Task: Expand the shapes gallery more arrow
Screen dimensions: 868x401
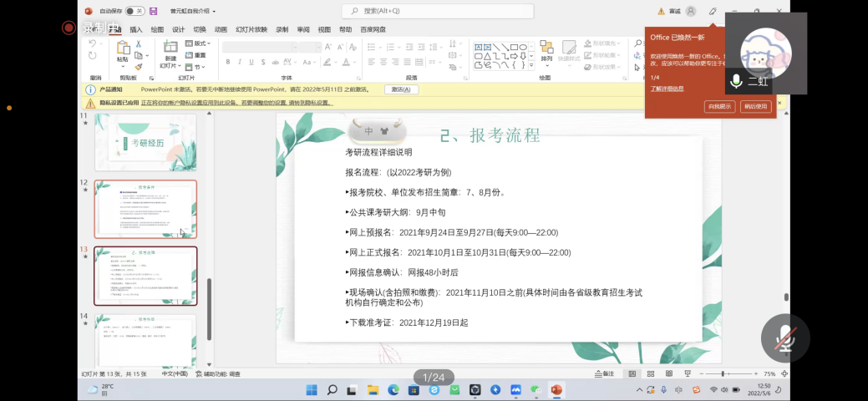Action: click(532, 65)
